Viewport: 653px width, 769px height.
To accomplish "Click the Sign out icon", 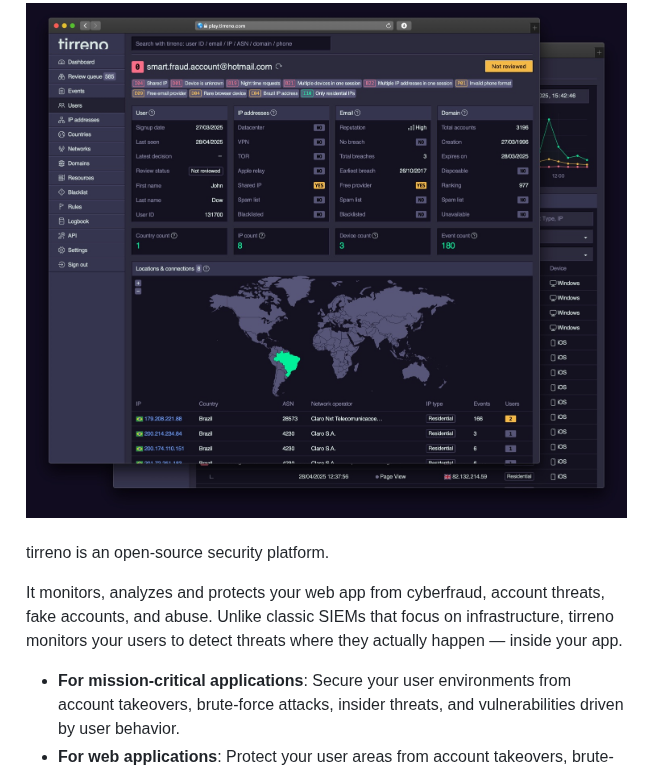I will point(61,264).
